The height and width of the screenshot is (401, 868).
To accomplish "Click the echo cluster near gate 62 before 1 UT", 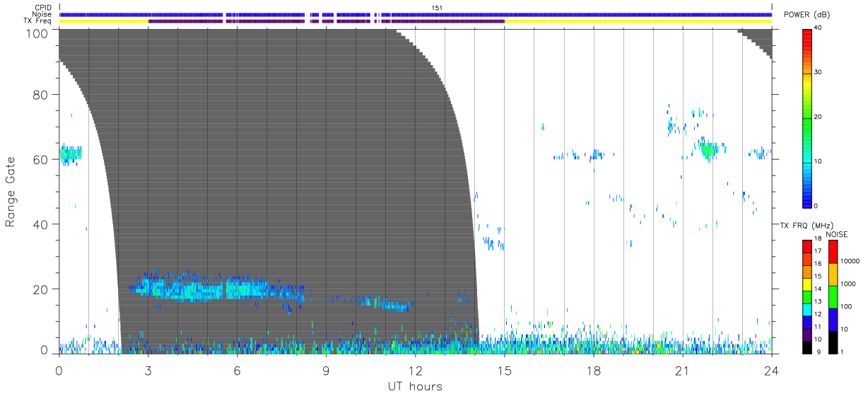I will pos(71,153).
